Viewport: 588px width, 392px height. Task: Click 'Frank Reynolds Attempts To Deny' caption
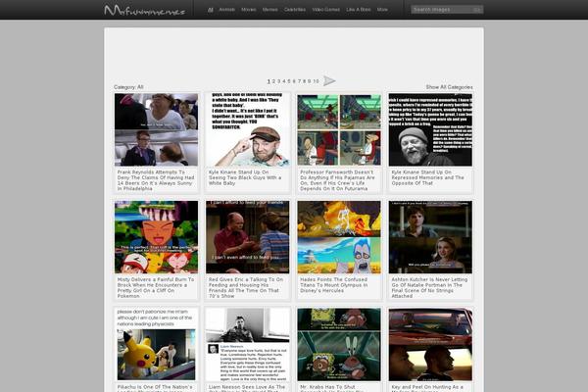(156, 180)
